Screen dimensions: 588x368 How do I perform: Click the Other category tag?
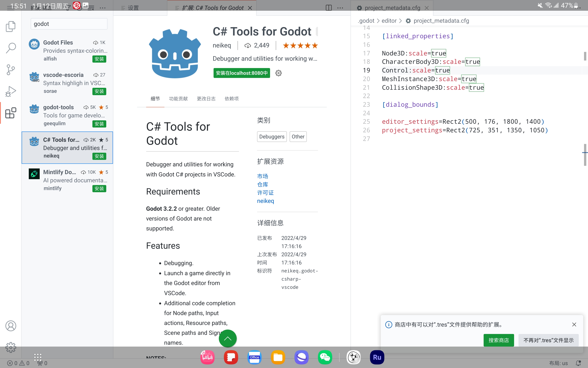298,137
